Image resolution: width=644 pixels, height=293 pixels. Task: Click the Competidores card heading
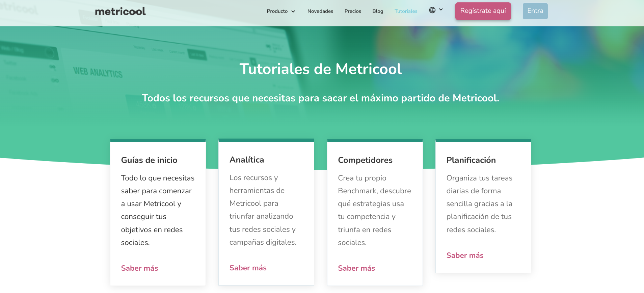[365, 160]
